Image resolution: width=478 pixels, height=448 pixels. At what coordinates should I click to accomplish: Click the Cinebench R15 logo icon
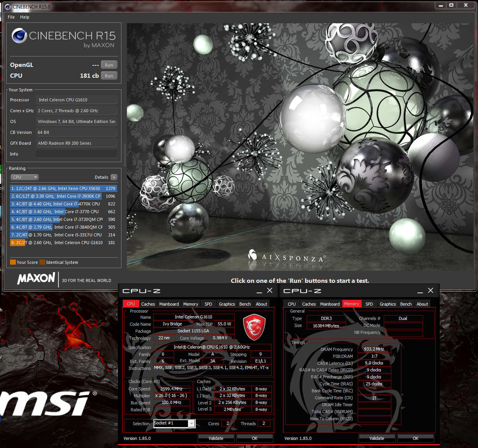pos(19,36)
